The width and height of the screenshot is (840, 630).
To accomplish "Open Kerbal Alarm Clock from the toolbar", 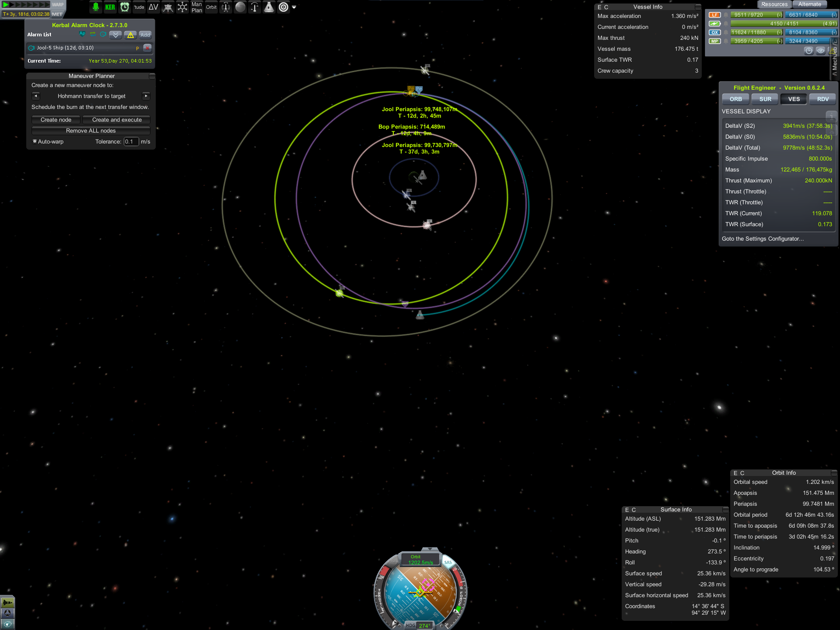I will (125, 7).
